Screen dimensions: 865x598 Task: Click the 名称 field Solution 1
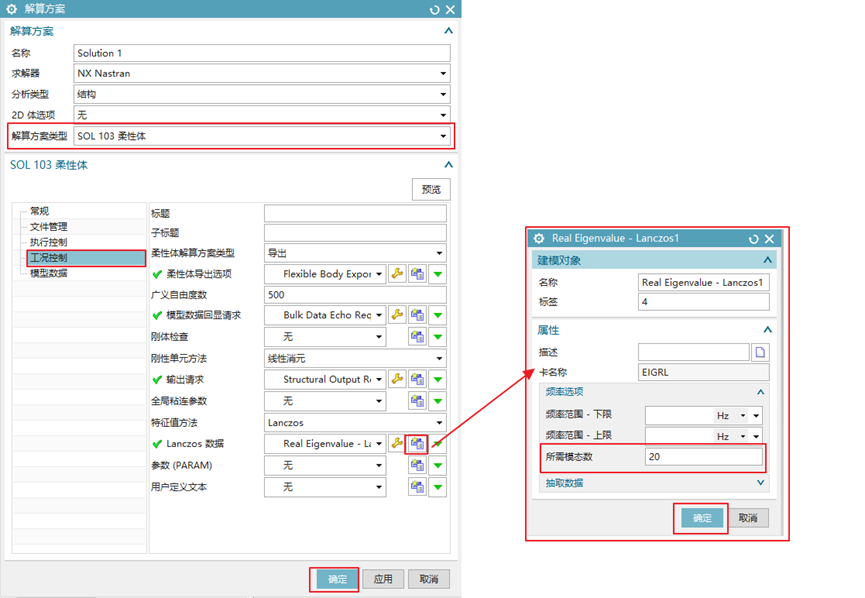(x=261, y=53)
